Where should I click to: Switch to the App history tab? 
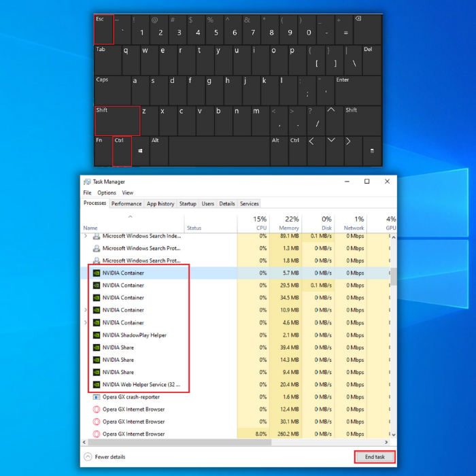click(x=160, y=204)
